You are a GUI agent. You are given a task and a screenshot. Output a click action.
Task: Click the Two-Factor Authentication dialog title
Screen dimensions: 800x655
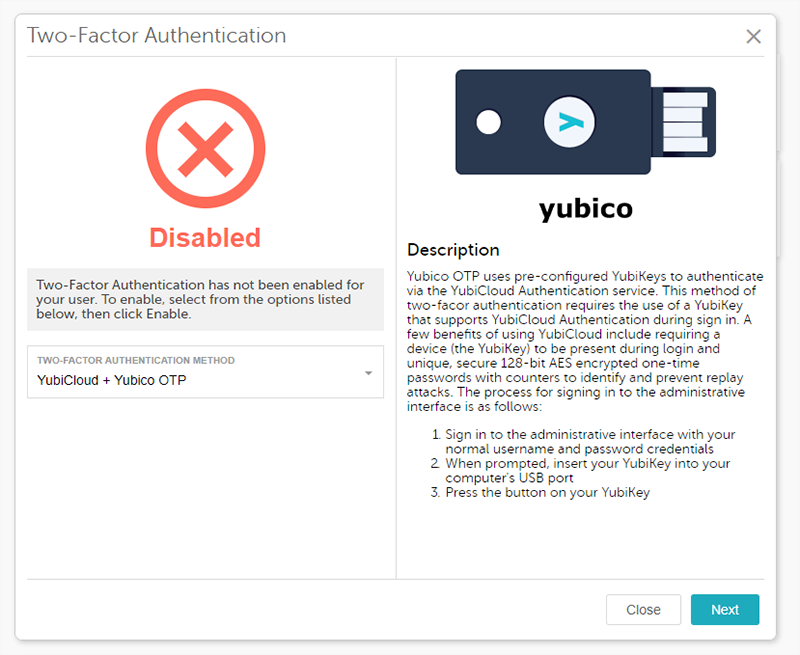[157, 36]
